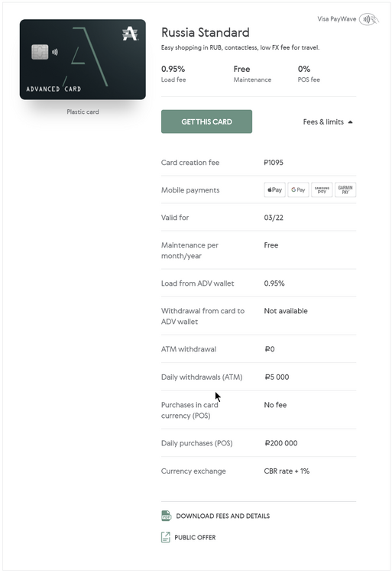Open the Public Offer link

195,538
